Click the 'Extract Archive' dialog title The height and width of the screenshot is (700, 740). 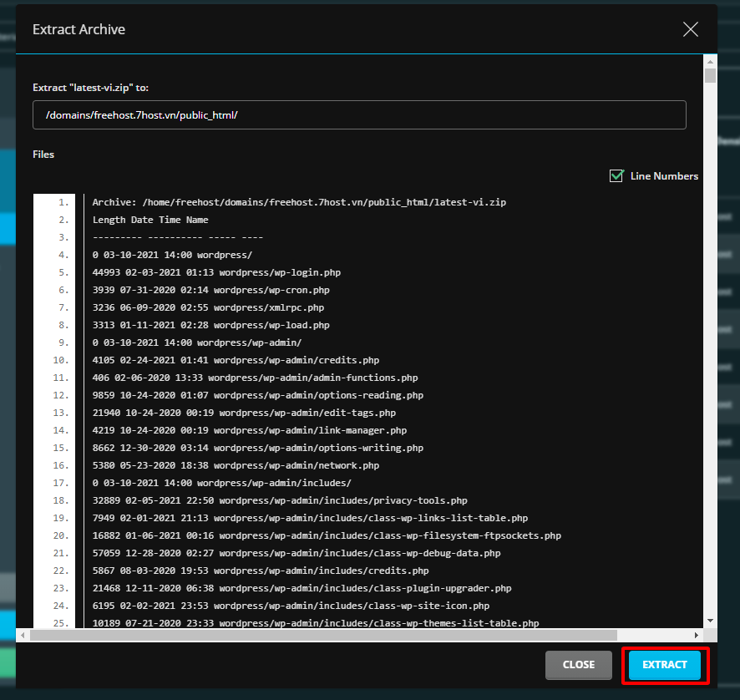point(79,29)
